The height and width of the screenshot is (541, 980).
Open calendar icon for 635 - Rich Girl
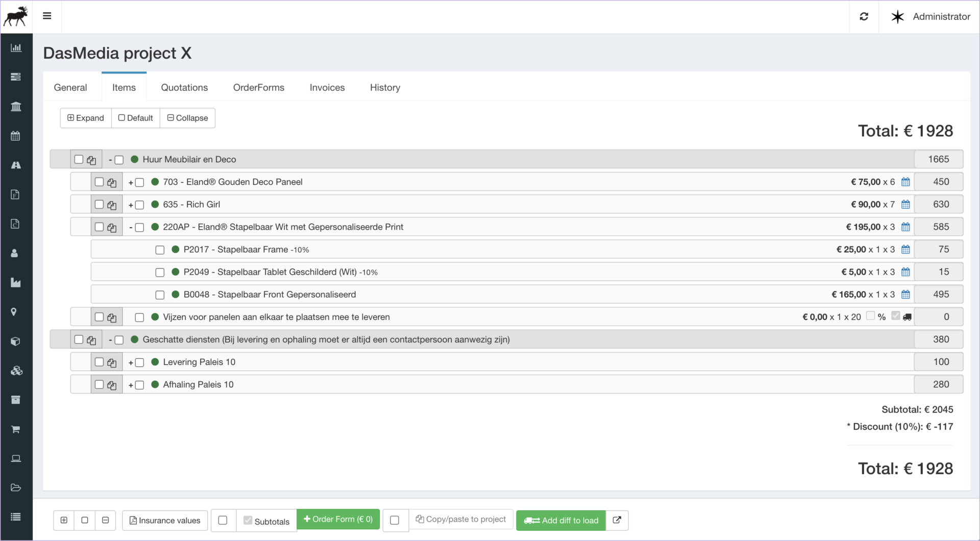(905, 205)
